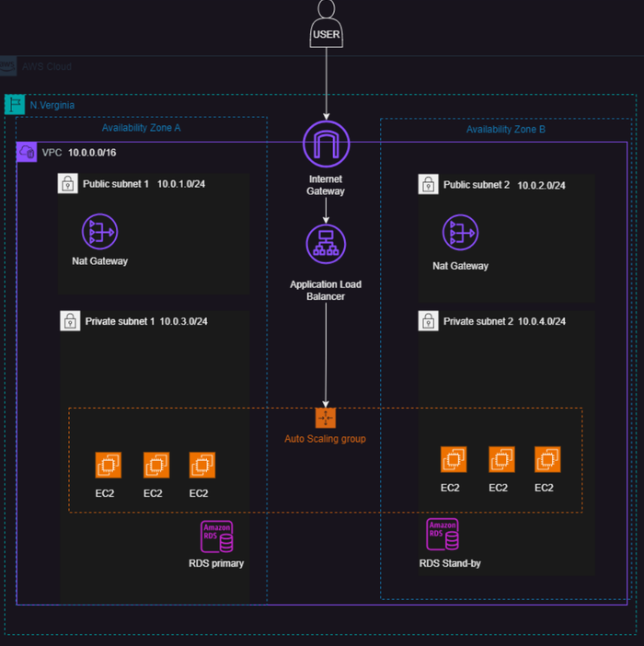Image resolution: width=644 pixels, height=646 pixels.
Task: Select the Private subnet 2 10.0.4.0/24 label
Action: click(504, 321)
